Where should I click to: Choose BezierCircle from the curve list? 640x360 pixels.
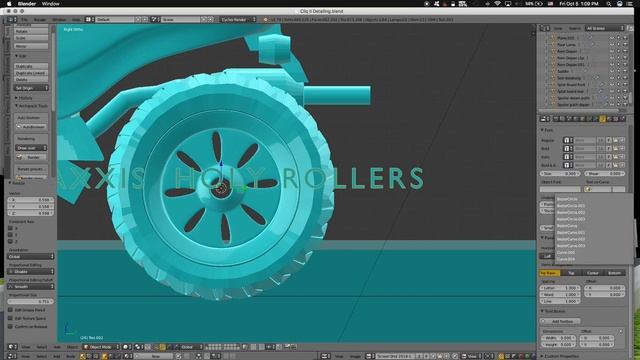click(567, 199)
